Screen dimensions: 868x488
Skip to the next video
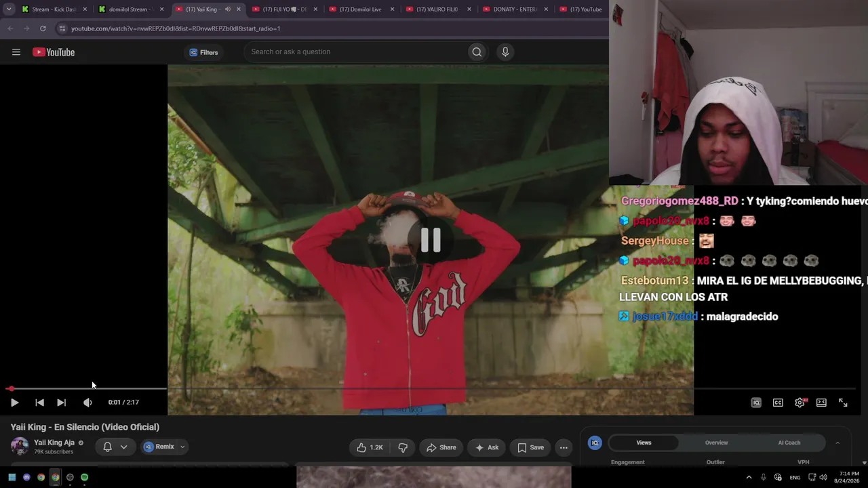(61, 403)
